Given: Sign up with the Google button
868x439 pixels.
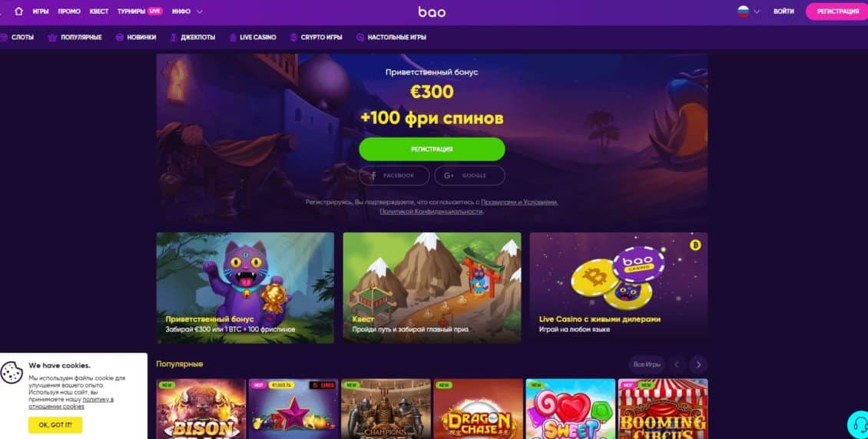Looking at the screenshot, I should (x=469, y=175).
